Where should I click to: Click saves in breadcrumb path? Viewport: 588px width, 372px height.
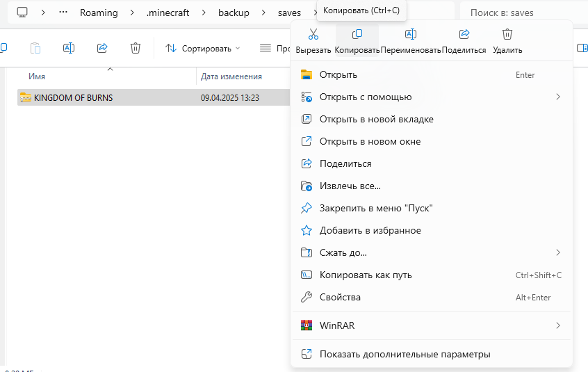[289, 13]
